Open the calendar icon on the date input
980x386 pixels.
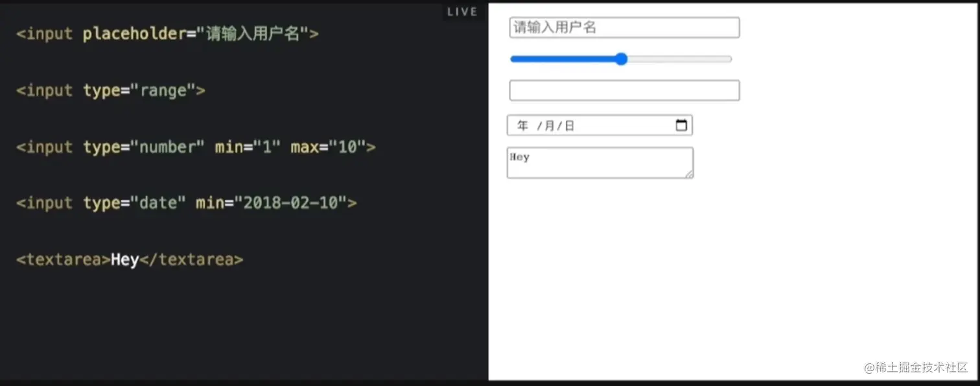click(681, 125)
